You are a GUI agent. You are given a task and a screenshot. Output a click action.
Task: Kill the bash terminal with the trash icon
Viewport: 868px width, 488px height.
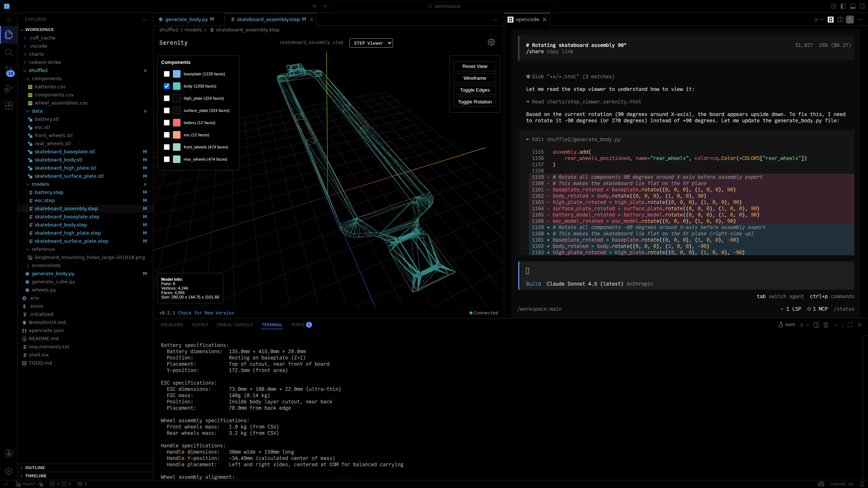(x=826, y=325)
